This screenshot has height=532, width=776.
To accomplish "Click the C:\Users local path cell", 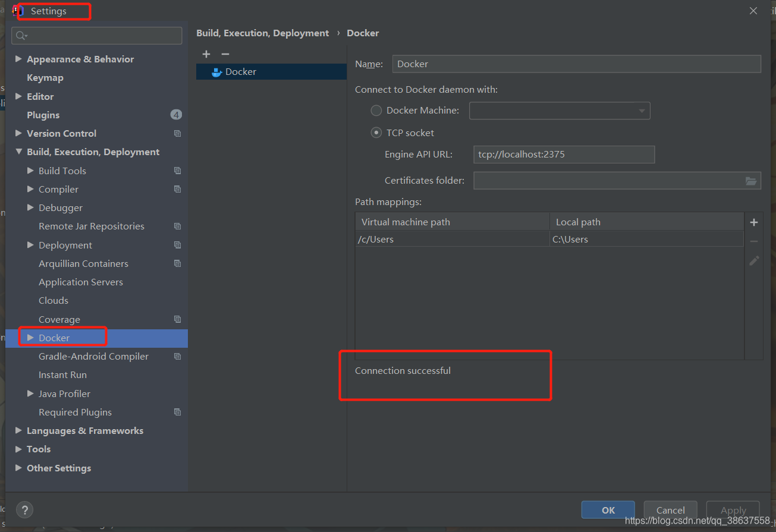I will pos(647,240).
